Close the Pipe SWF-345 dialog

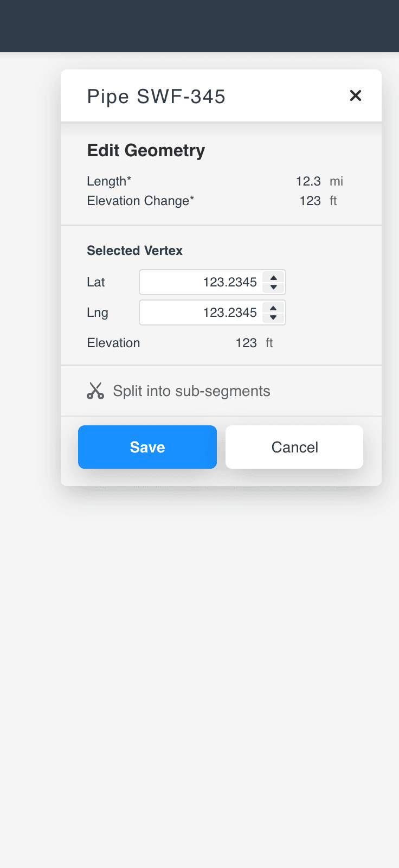(x=356, y=95)
